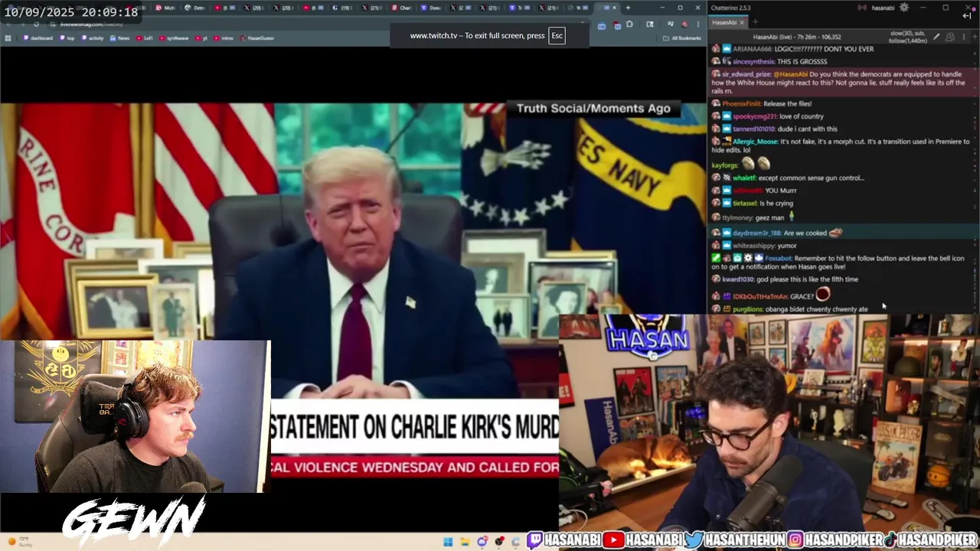
Task: Click the HasanAbi live status header text
Action: click(796, 37)
